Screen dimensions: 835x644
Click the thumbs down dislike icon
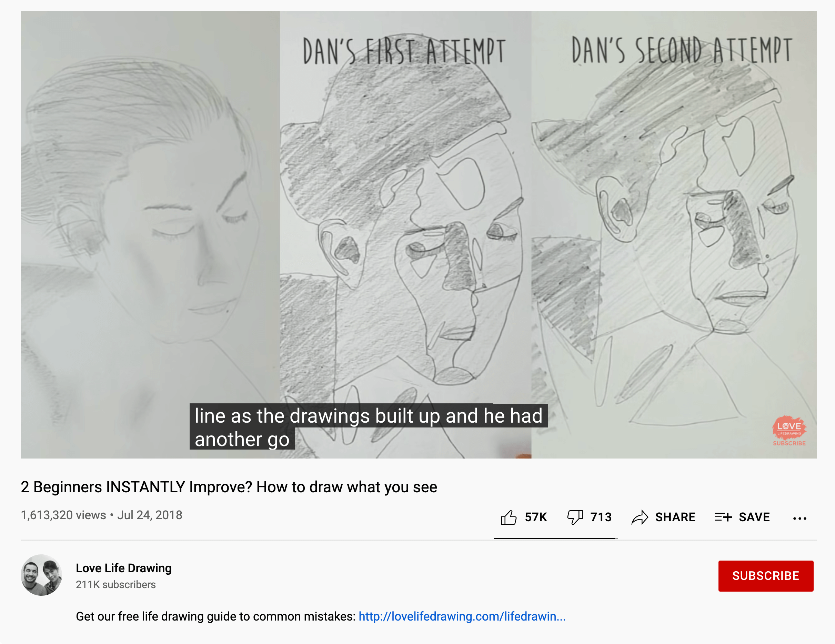575,517
